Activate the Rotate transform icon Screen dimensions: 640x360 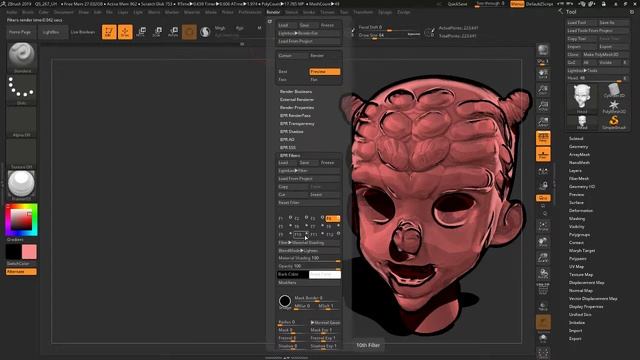(x=173, y=32)
